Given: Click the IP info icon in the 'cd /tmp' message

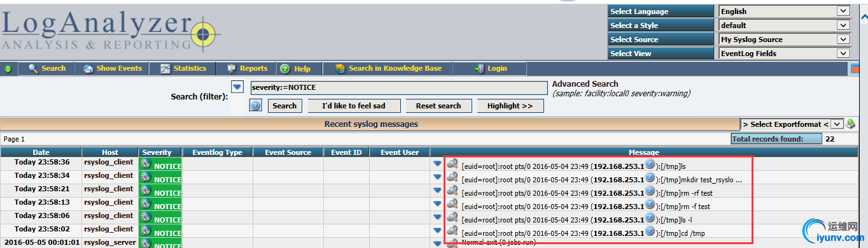Looking at the screenshot, I should tap(650, 231).
